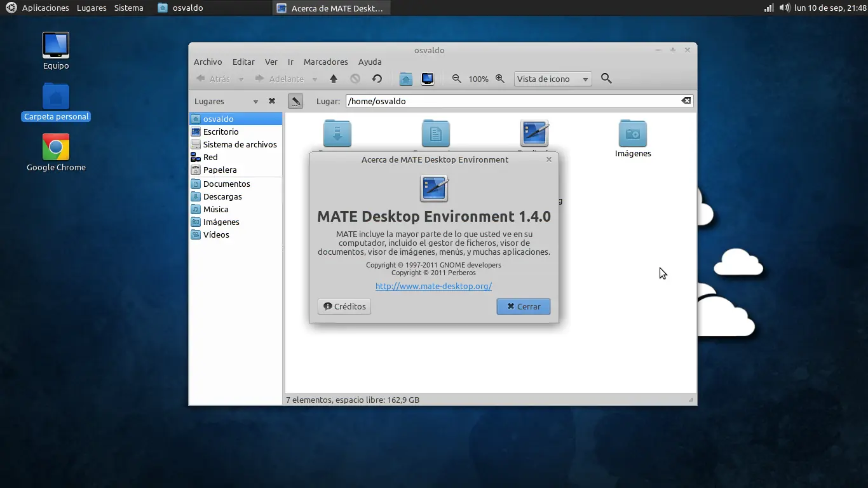Screen dimensions: 868x488
Task: Close the Lugares side panel
Action: coord(272,101)
